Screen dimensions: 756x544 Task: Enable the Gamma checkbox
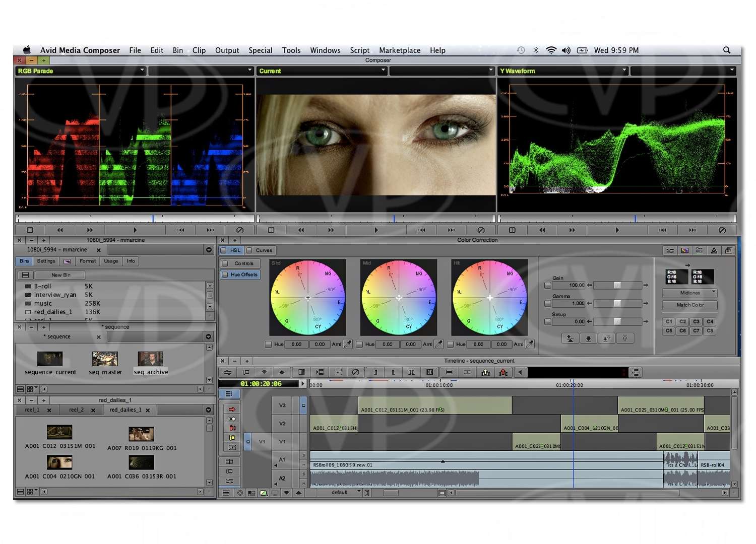[548, 303]
